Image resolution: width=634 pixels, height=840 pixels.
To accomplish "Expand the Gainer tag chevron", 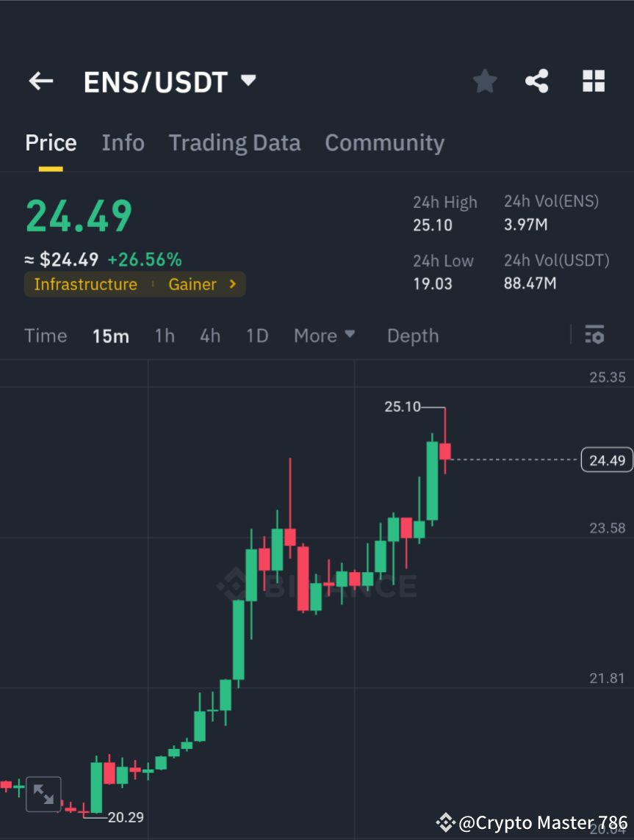I will 233,284.
